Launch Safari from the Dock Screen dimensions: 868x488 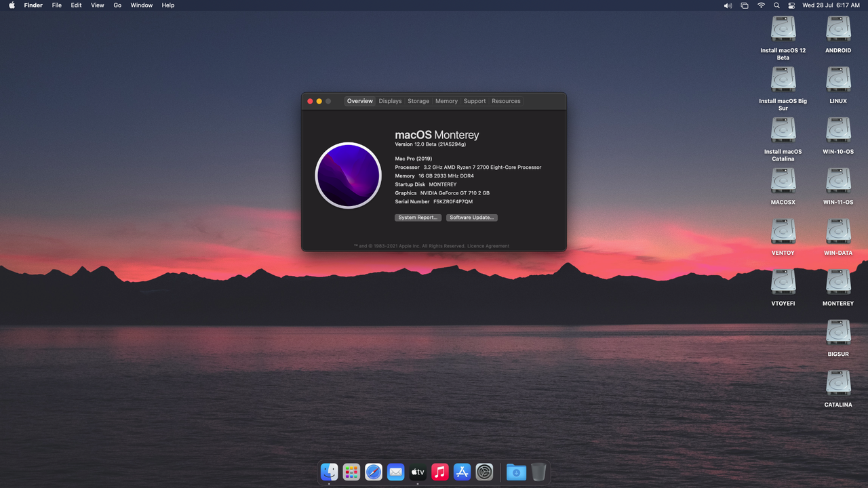coord(374,472)
